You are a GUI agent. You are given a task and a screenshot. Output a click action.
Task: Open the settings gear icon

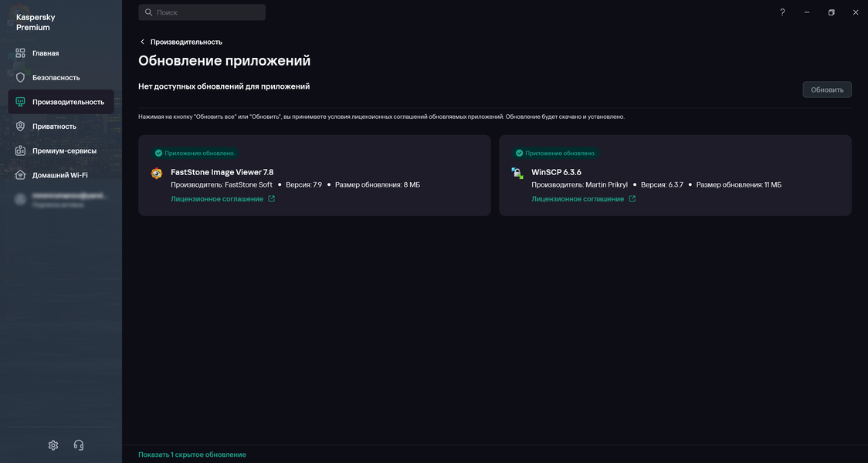[53, 445]
